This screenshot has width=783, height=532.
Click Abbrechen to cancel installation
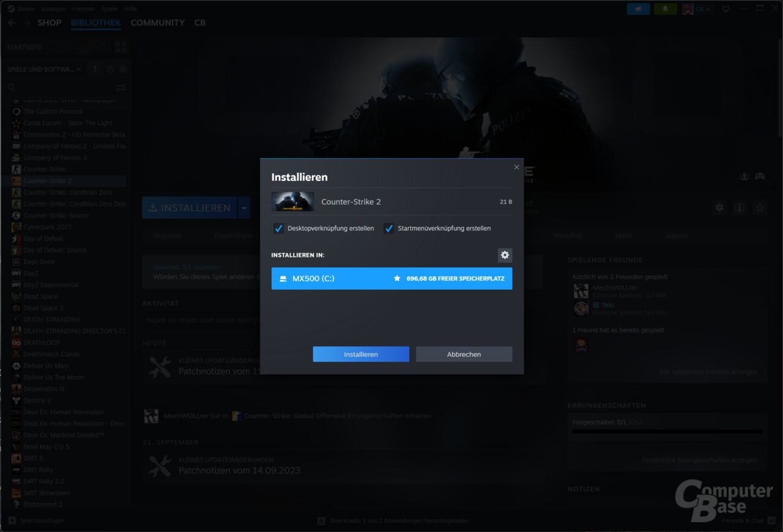click(x=464, y=354)
